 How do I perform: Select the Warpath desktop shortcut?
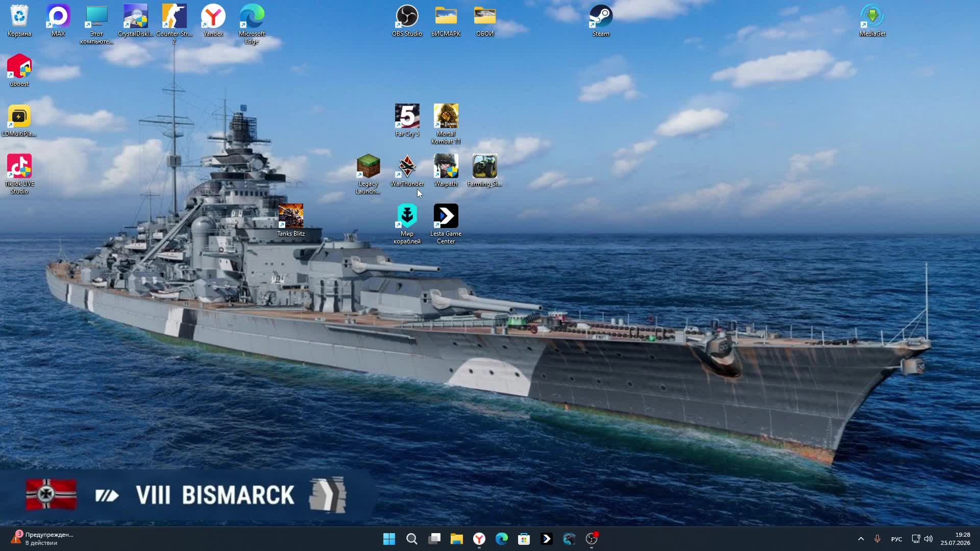click(446, 171)
